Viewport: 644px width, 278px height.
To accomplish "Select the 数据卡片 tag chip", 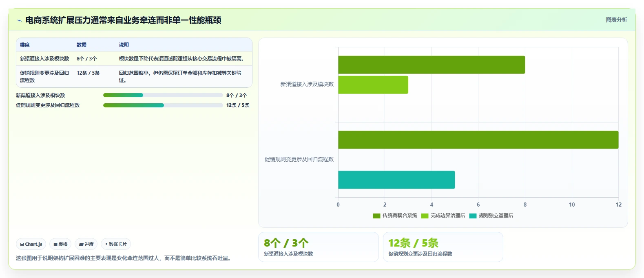I will coord(116,244).
